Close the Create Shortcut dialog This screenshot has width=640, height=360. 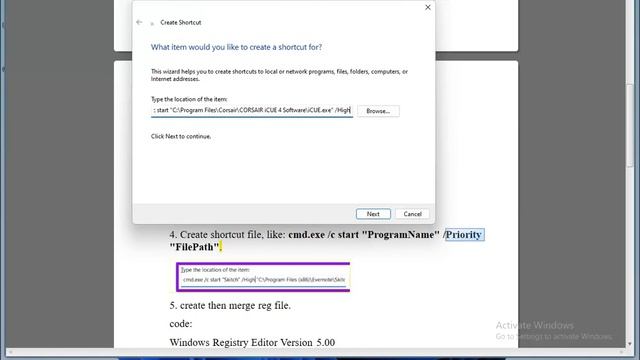coord(428,7)
